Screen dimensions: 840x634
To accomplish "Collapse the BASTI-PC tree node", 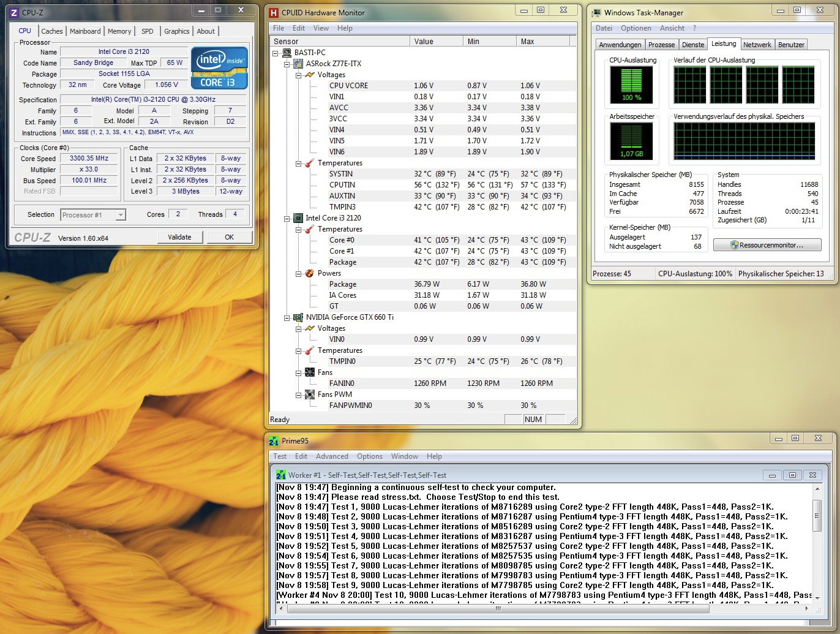I will point(276,53).
